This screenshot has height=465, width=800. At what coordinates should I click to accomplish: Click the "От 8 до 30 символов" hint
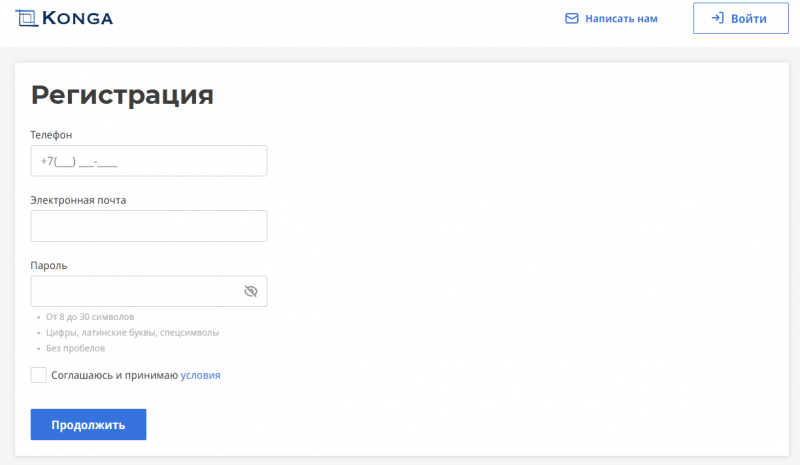(x=90, y=316)
